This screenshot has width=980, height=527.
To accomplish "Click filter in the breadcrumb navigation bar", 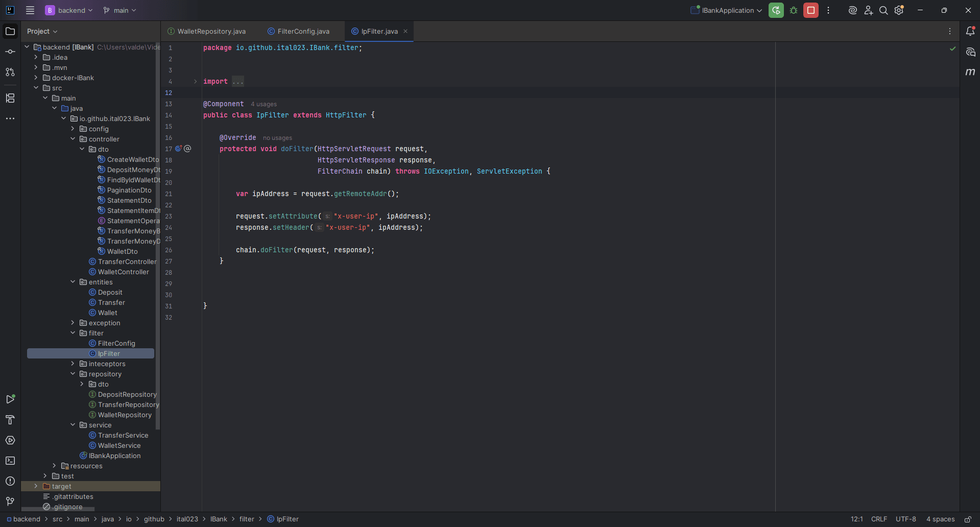I will click(x=247, y=519).
